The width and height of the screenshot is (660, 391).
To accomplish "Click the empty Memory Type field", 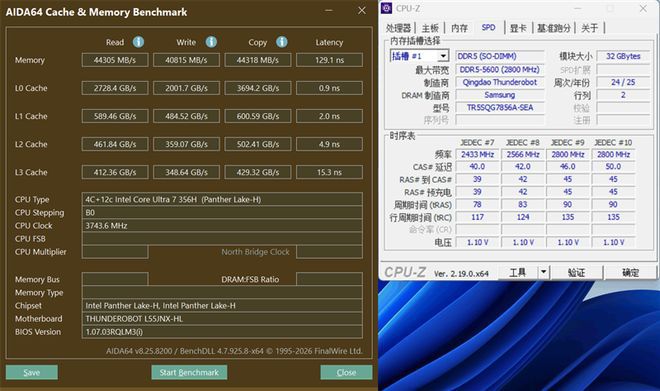I will pos(222,293).
